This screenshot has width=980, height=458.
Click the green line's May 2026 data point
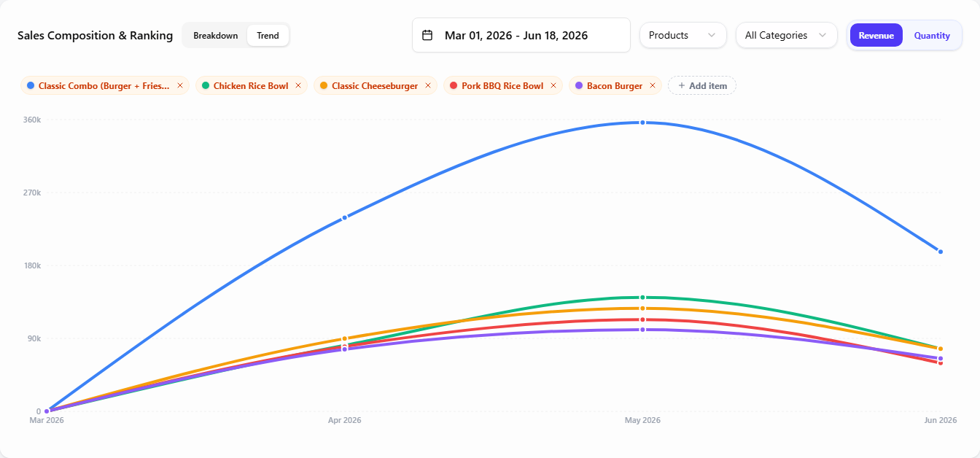[x=642, y=298]
